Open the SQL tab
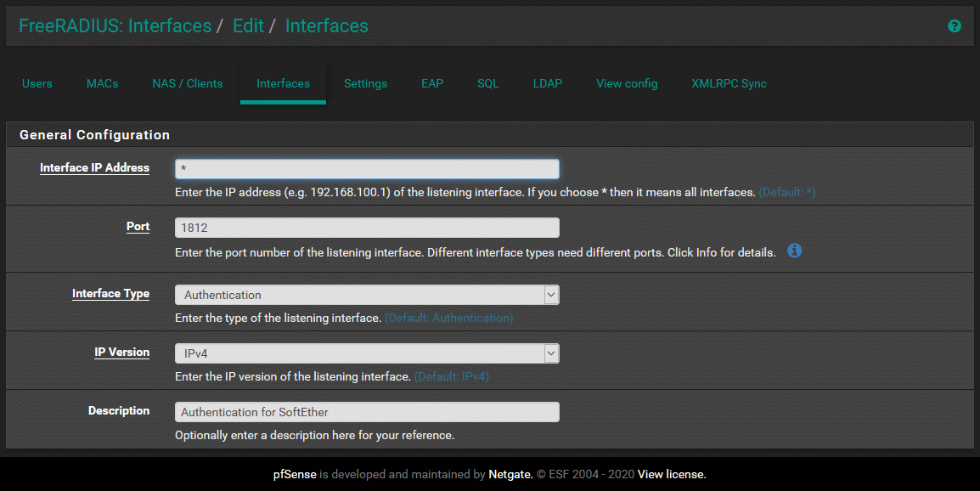This screenshot has height=491, width=980. point(488,83)
